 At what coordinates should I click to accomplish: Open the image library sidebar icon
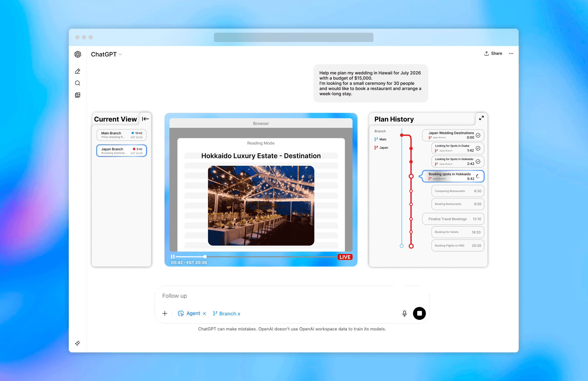77,95
